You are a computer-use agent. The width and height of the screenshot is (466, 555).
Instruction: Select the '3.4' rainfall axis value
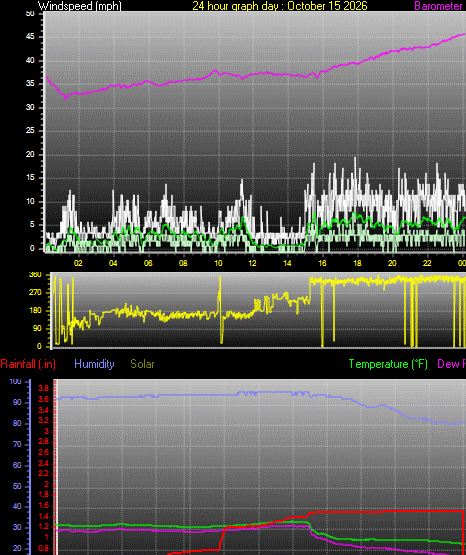(43, 410)
